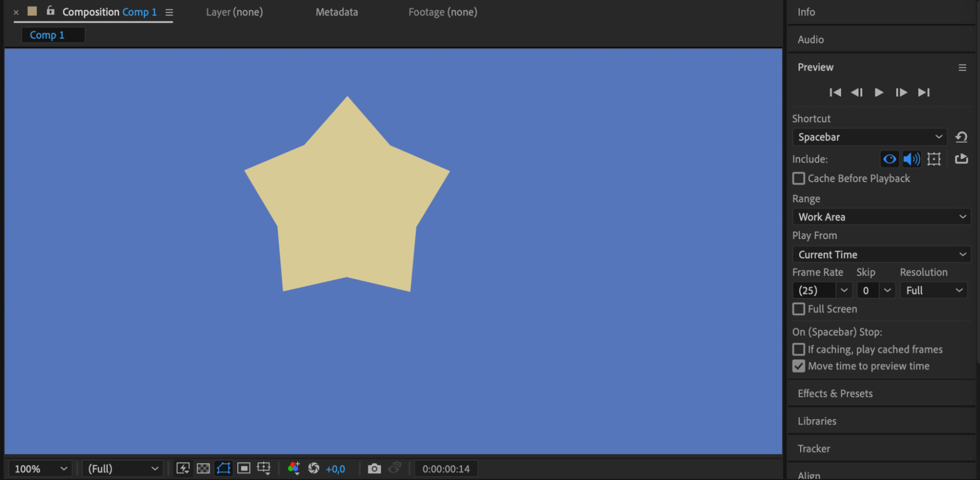This screenshot has width=980, height=480.
Task: Click the reset exposure icon
Action: click(314, 468)
